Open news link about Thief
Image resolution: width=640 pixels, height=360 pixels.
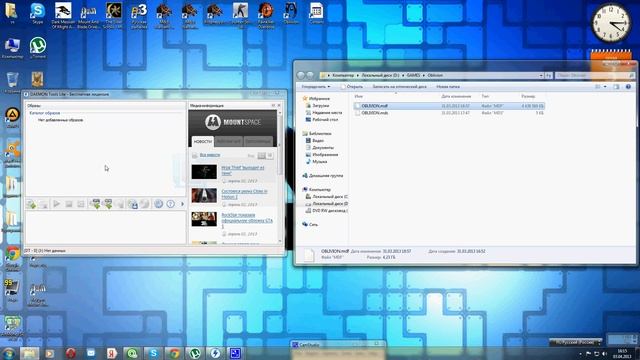click(242, 170)
